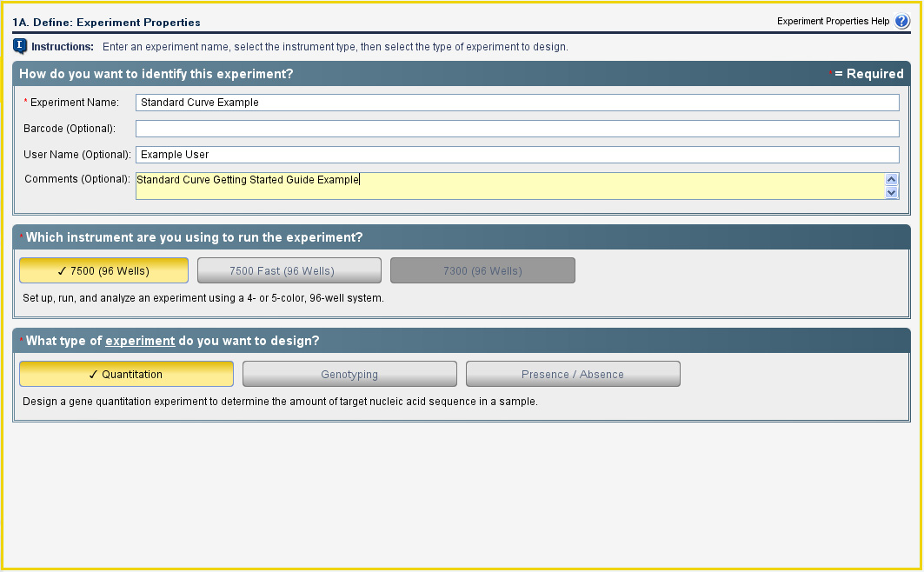This screenshot has height=572, width=924.
Task: Select the Quantitation experiment type
Action: tap(126, 375)
